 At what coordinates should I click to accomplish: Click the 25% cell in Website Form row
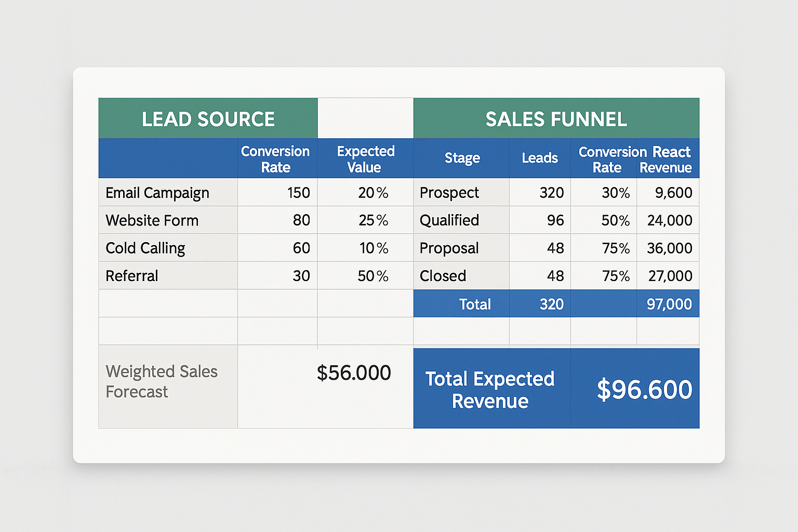click(365, 220)
